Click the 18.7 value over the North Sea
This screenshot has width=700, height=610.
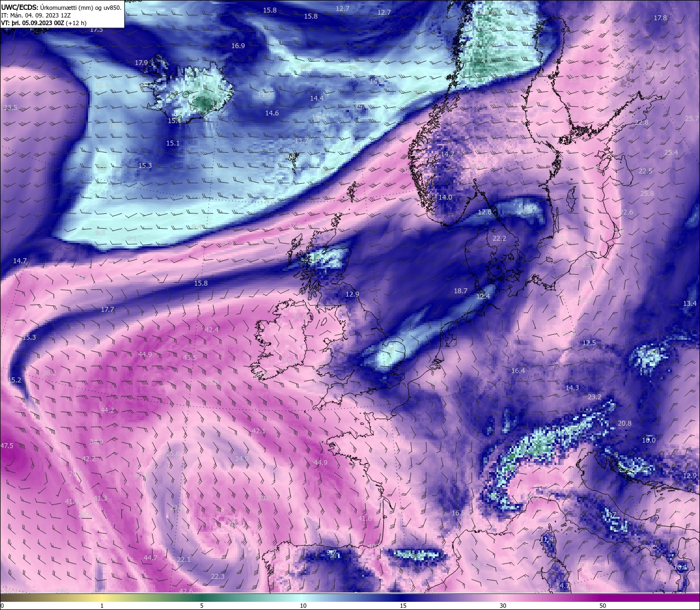[x=460, y=291]
